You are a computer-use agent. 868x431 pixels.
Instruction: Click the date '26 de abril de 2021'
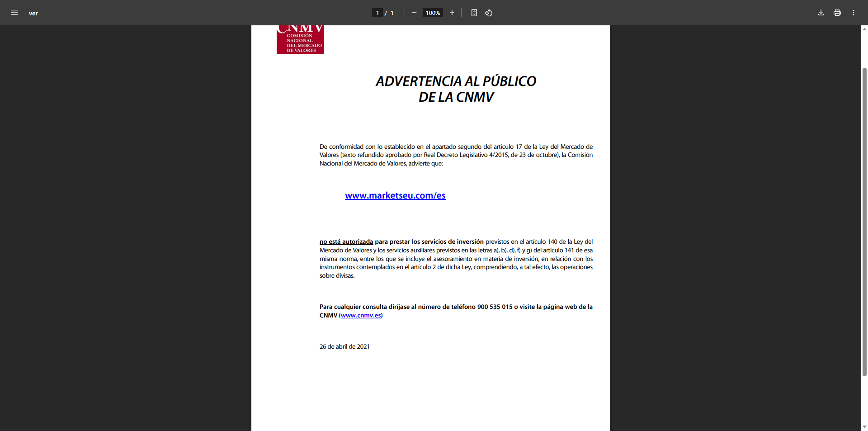(x=344, y=346)
